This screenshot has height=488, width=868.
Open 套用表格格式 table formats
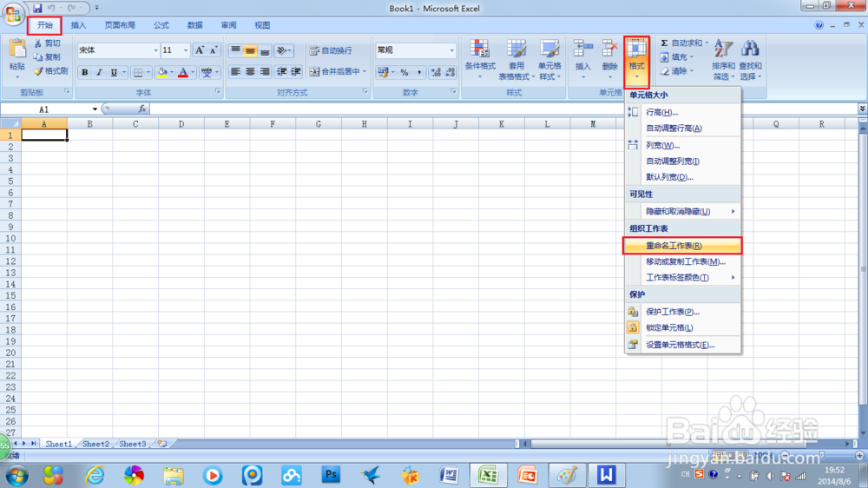pos(516,60)
